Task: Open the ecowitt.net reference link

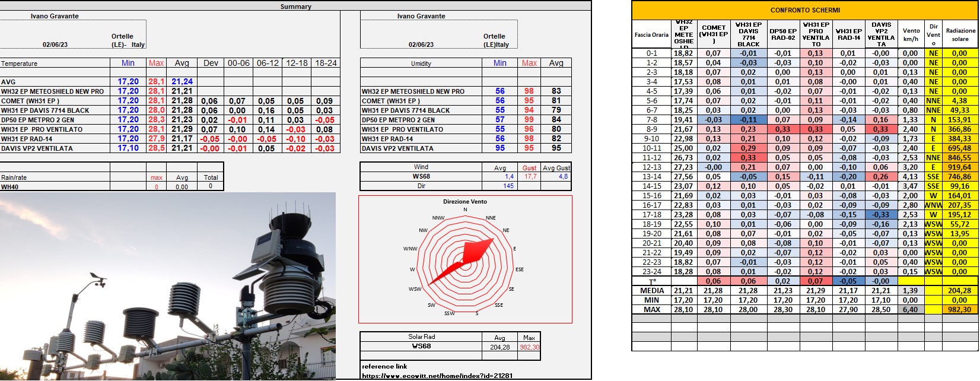Action: click(437, 376)
